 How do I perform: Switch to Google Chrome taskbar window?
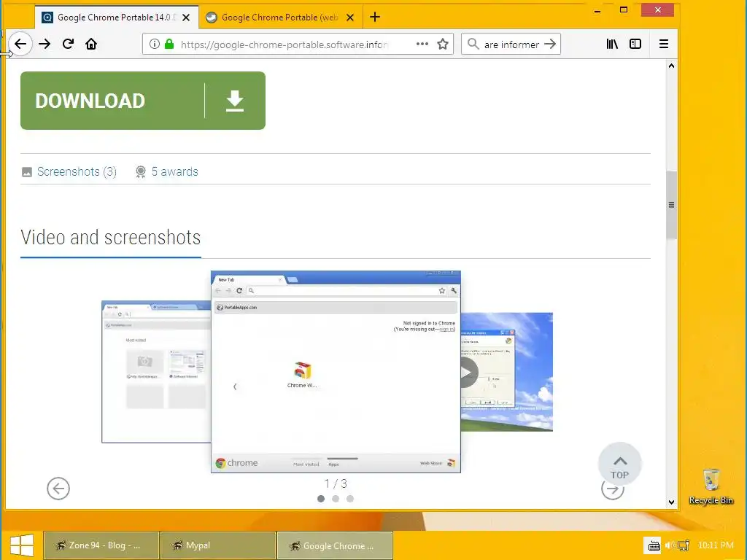coord(335,545)
